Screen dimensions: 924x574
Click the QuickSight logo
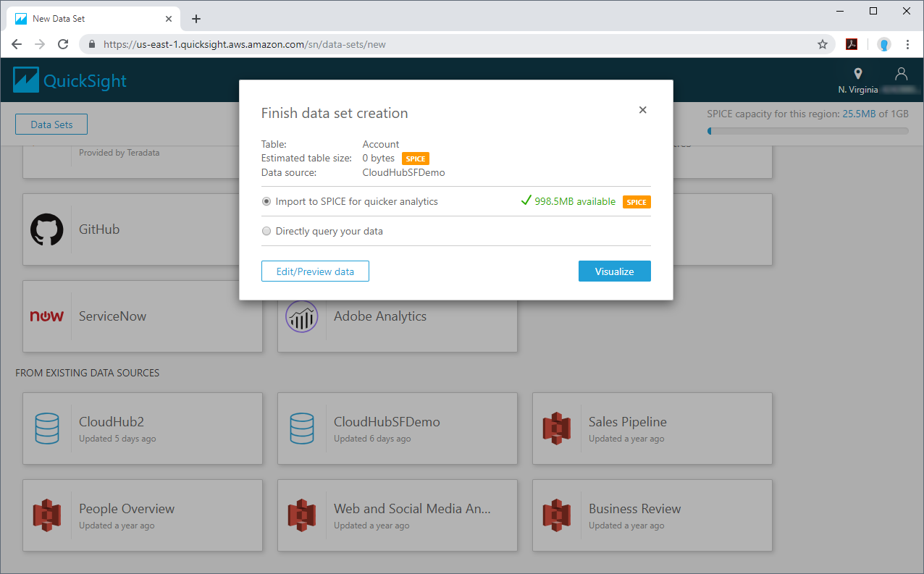69,80
